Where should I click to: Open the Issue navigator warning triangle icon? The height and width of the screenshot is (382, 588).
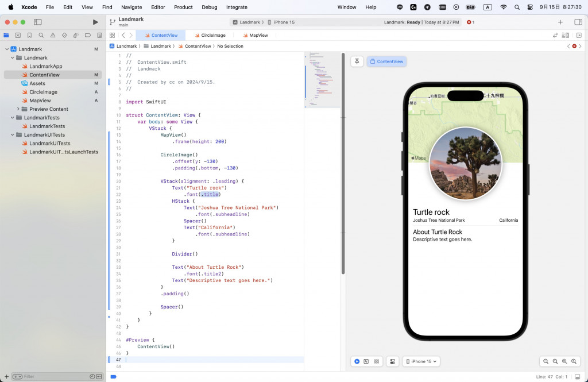[x=53, y=35]
